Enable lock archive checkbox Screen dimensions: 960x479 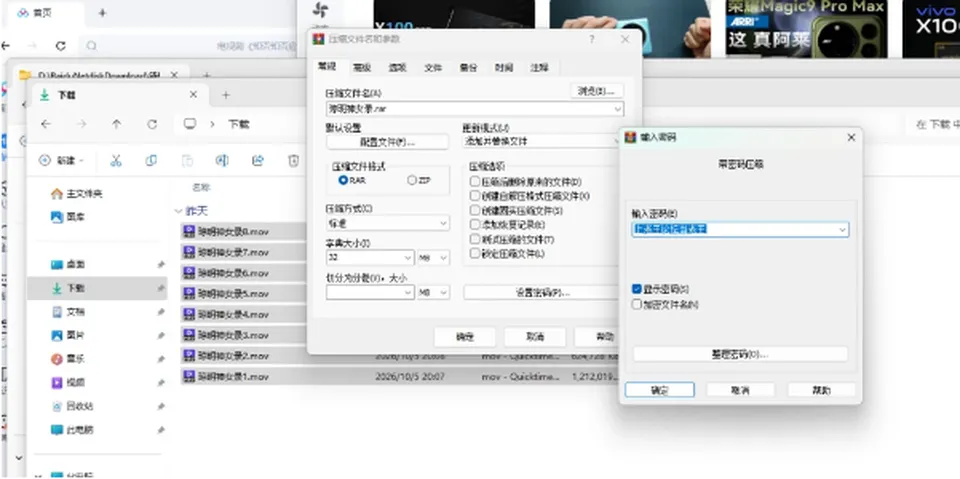pos(474,254)
